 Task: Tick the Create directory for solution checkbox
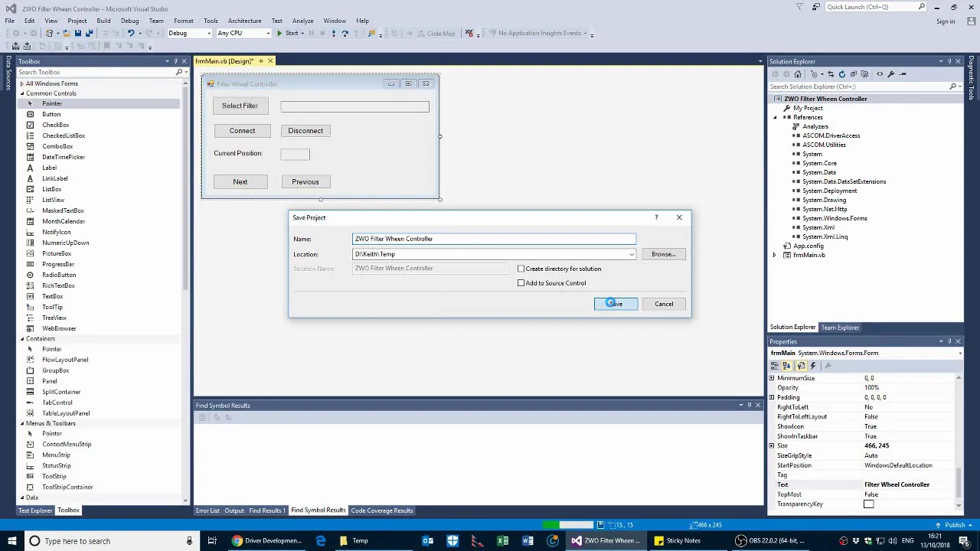[521, 269]
